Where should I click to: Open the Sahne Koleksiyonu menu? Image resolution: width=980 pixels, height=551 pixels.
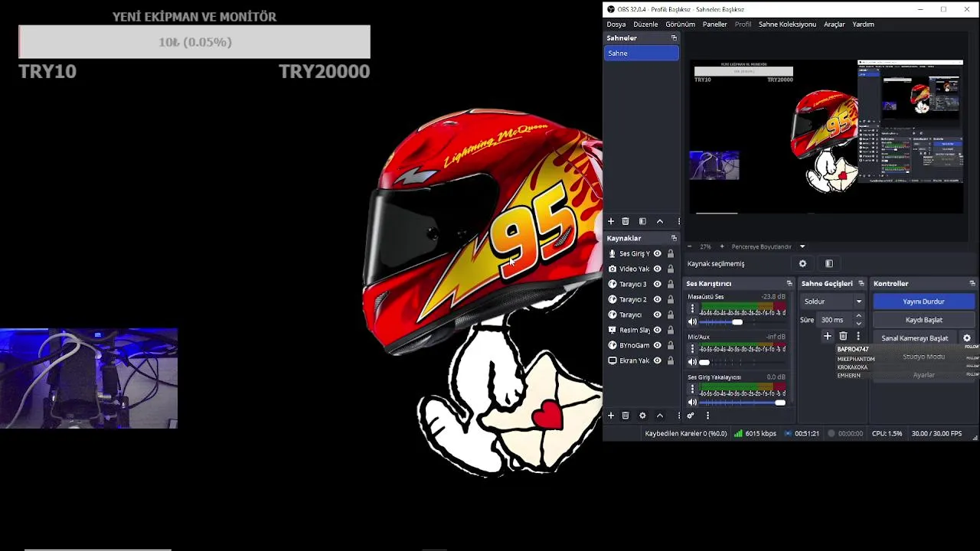(x=787, y=24)
